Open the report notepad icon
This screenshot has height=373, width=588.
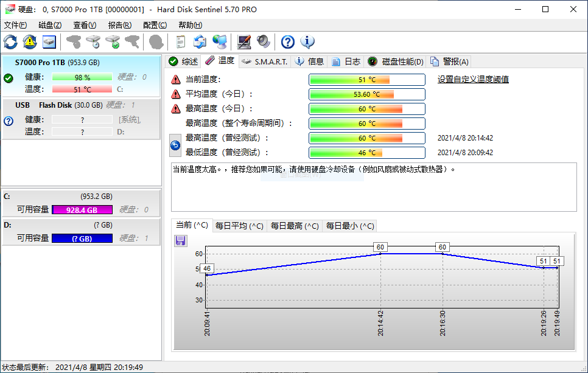(x=180, y=41)
